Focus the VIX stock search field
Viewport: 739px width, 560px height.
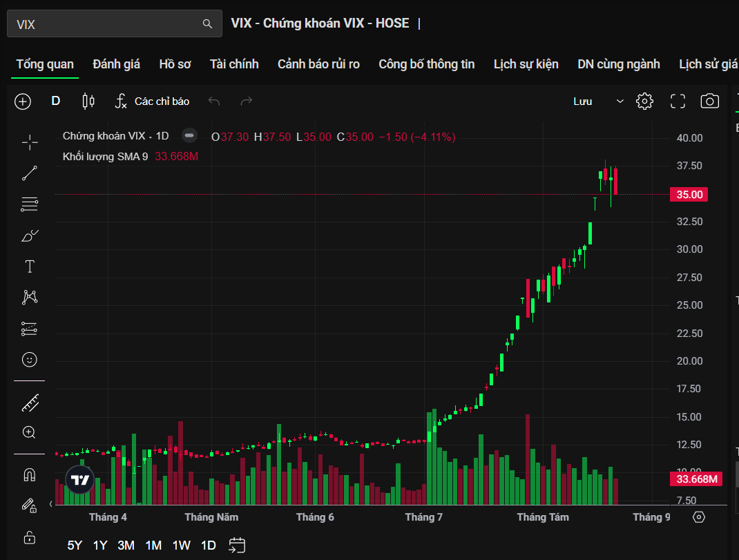pyautogui.click(x=115, y=23)
